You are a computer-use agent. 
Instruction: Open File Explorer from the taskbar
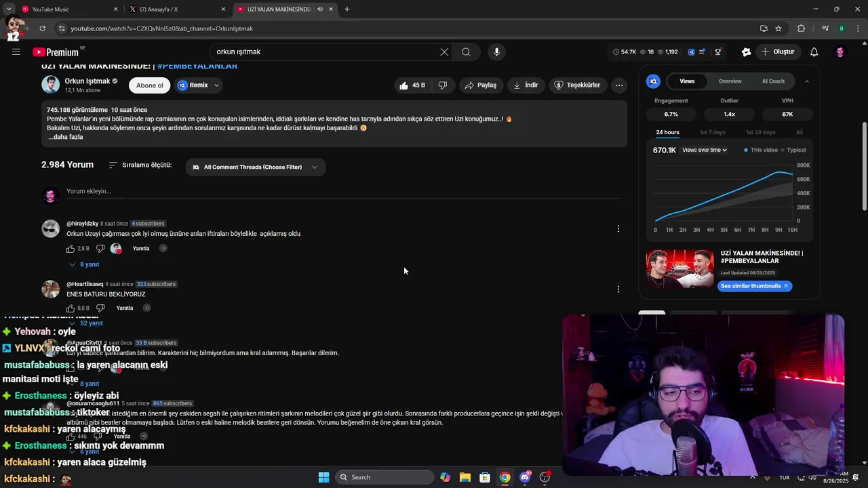click(465, 477)
